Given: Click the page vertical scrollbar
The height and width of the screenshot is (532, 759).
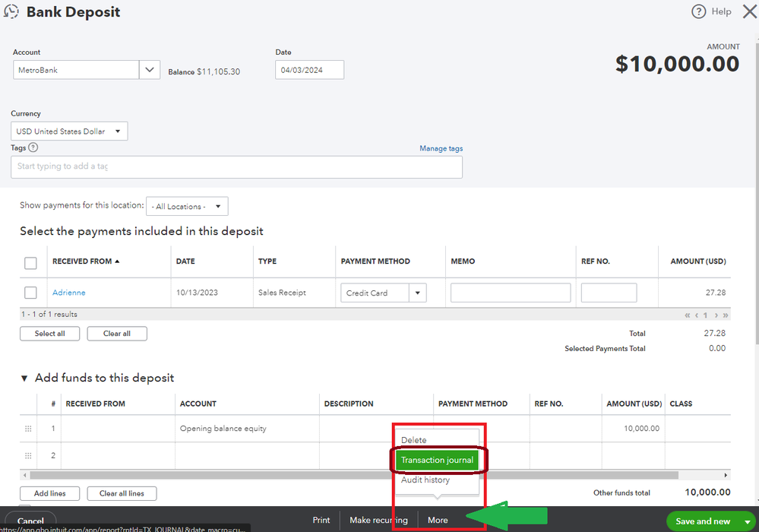Looking at the screenshot, I should click(757, 194).
